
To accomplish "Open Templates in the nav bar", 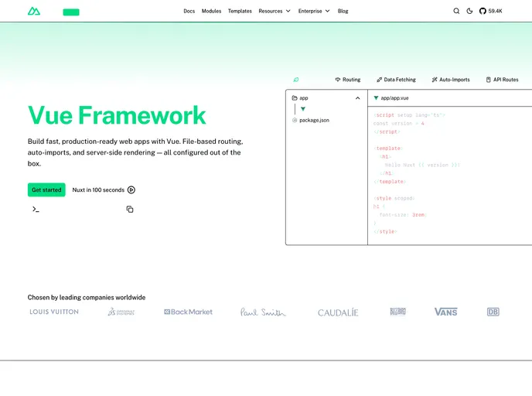I will point(240,11).
